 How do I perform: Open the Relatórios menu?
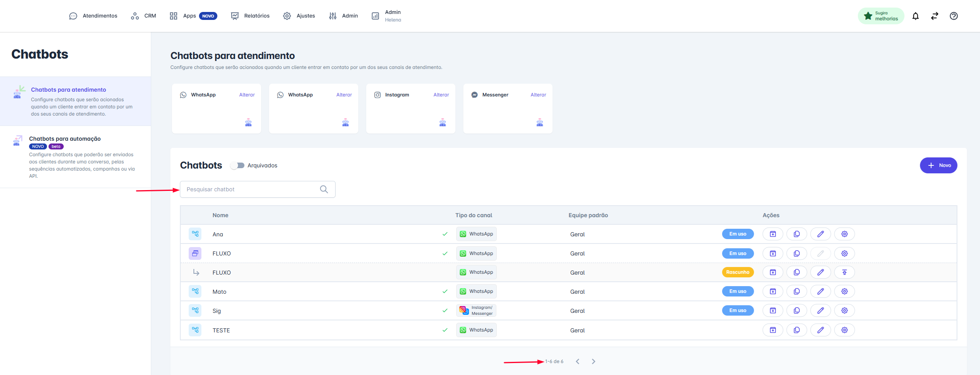point(250,16)
